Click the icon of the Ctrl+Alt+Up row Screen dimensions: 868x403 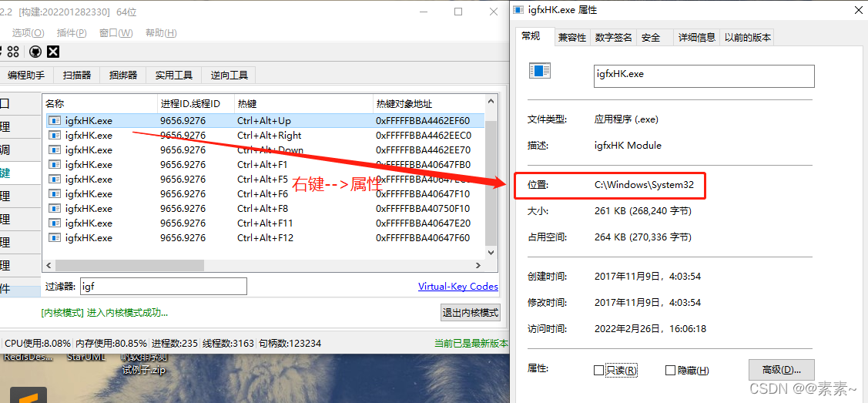pyautogui.click(x=55, y=121)
